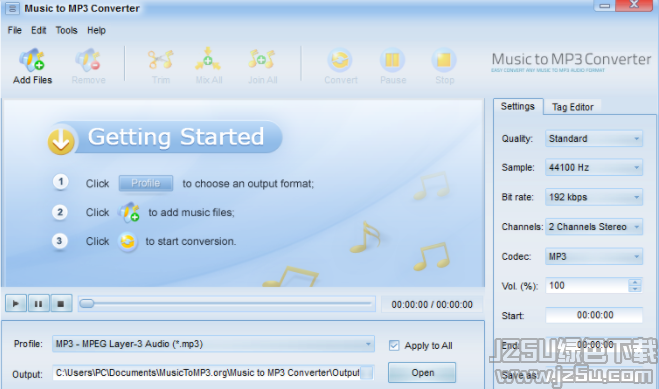
Task: Open the Codec dropdown
Action: [593, 256]
